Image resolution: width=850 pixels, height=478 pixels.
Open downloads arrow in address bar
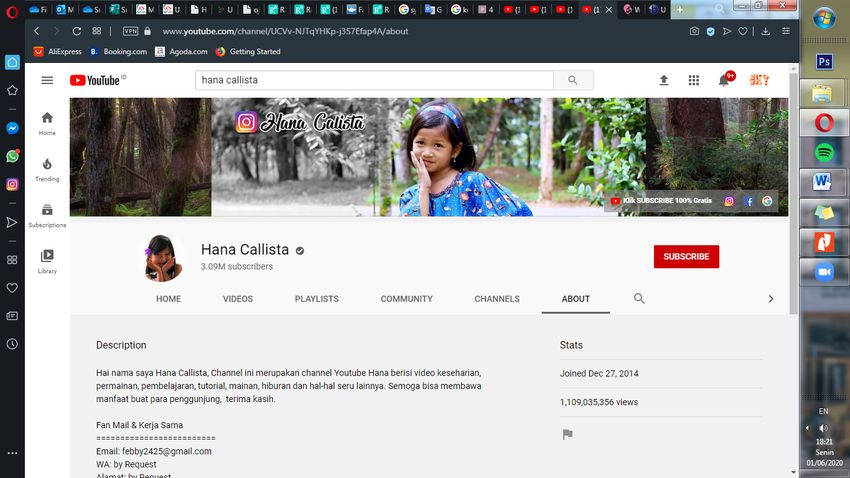(x=765, y=31)
